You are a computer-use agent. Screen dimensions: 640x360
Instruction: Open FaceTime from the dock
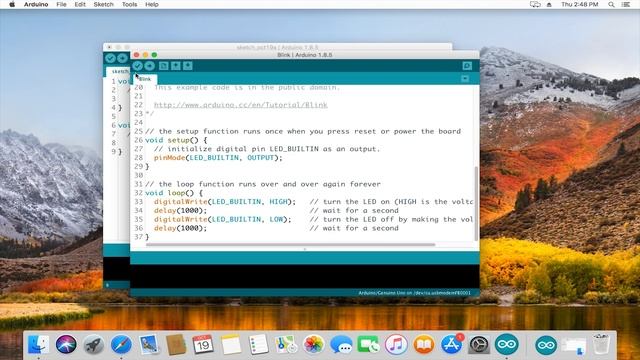(368, 344)
